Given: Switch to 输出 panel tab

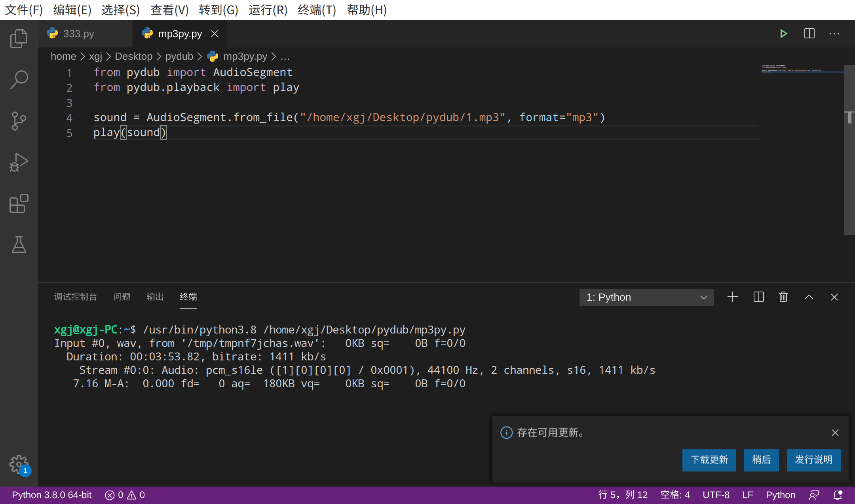Looking at the screenshot, I should (x=155, y=297).
